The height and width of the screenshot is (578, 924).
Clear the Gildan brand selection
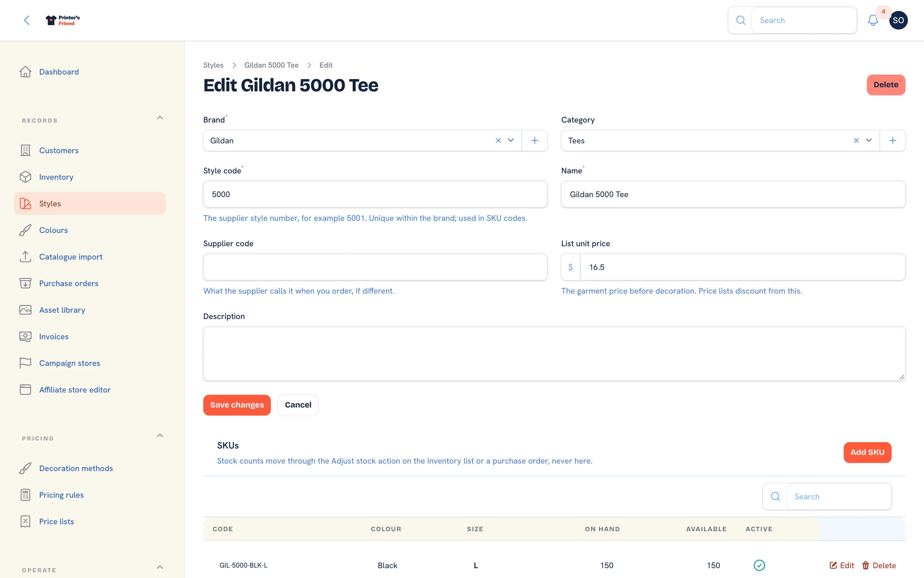pos(498,141)
